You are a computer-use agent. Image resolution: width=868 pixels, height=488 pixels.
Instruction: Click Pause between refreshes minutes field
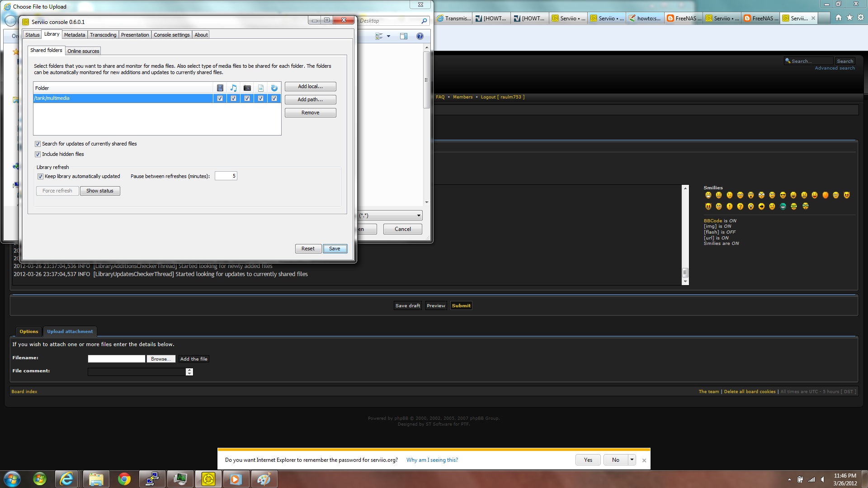point(226,176)
